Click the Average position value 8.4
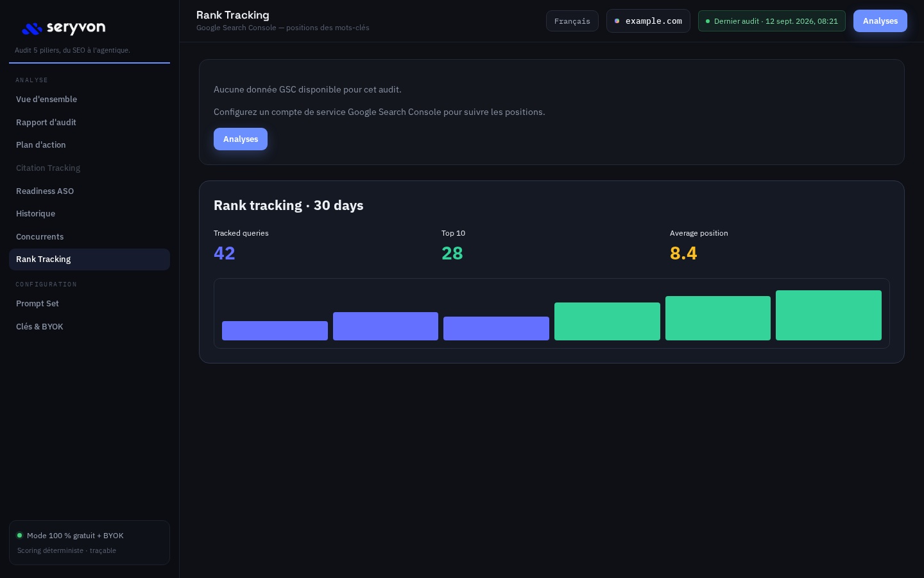924x578 pixels. click(x=683, y=253)
